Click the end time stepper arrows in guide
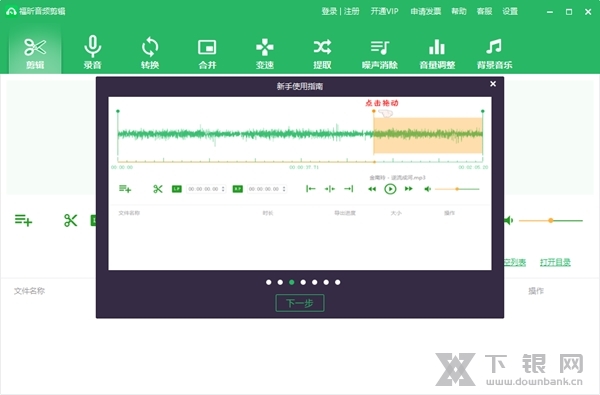 pyautogui.click(x=284, y=189)
